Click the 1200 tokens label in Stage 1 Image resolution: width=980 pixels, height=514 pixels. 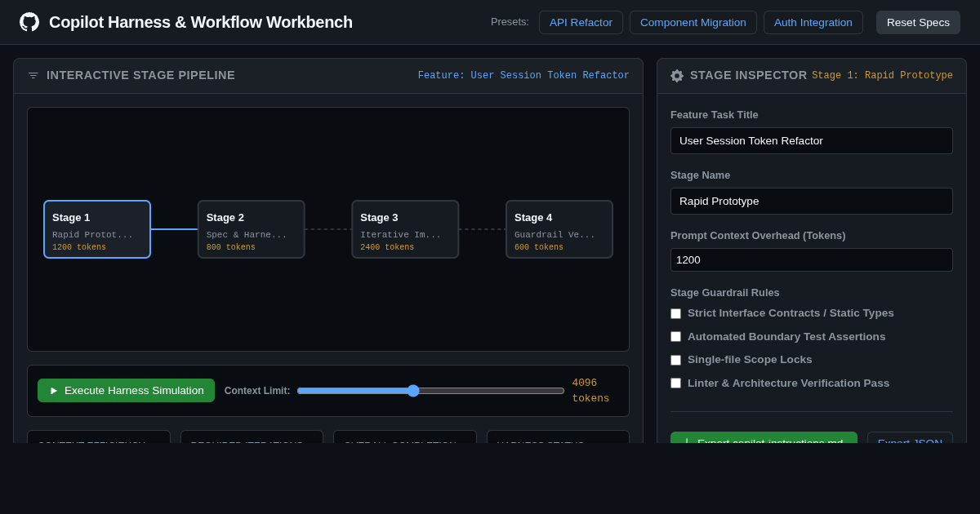tap(79, 247)
